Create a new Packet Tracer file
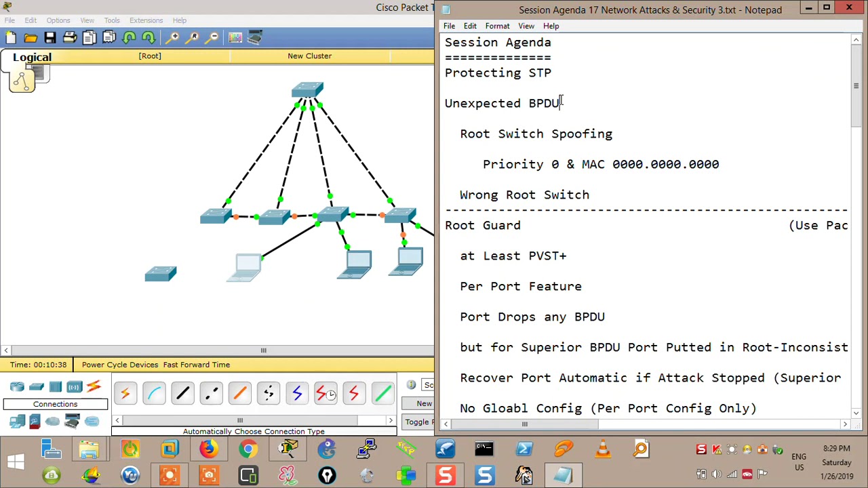The image size is (868, 488). point(11,38)
